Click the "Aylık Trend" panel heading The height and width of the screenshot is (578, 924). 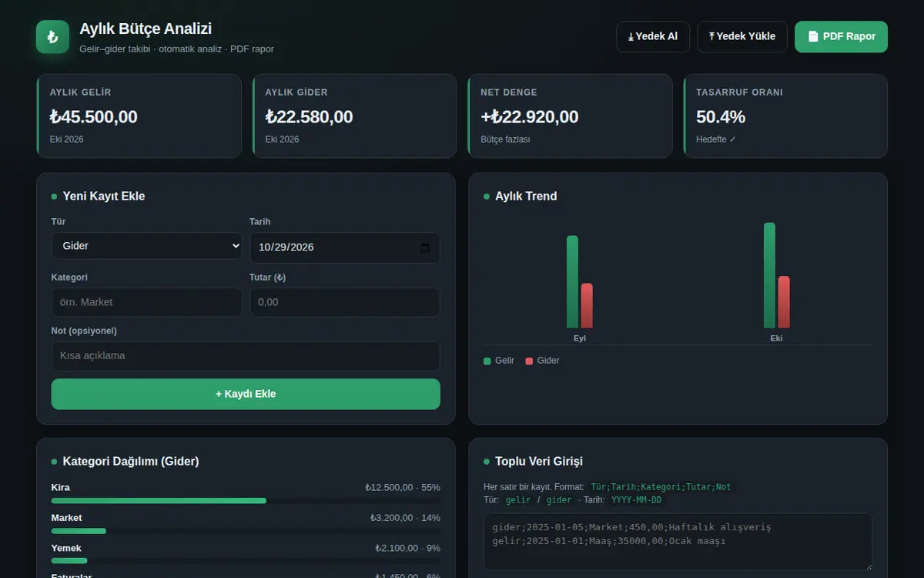[526, 197]
